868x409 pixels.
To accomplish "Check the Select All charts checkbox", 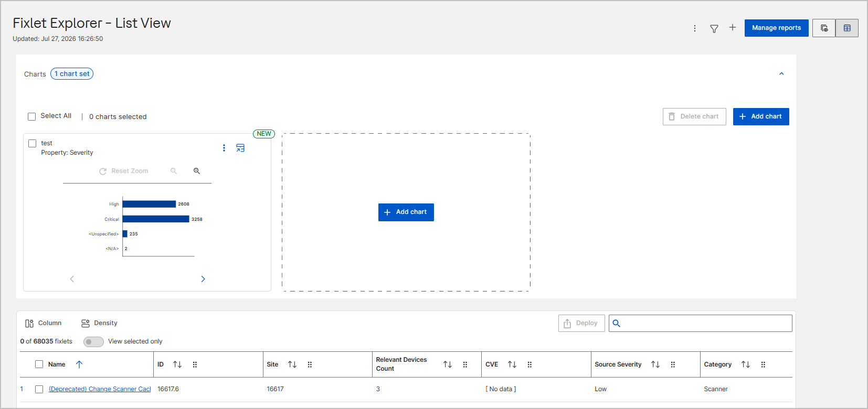I will point(32,116).
